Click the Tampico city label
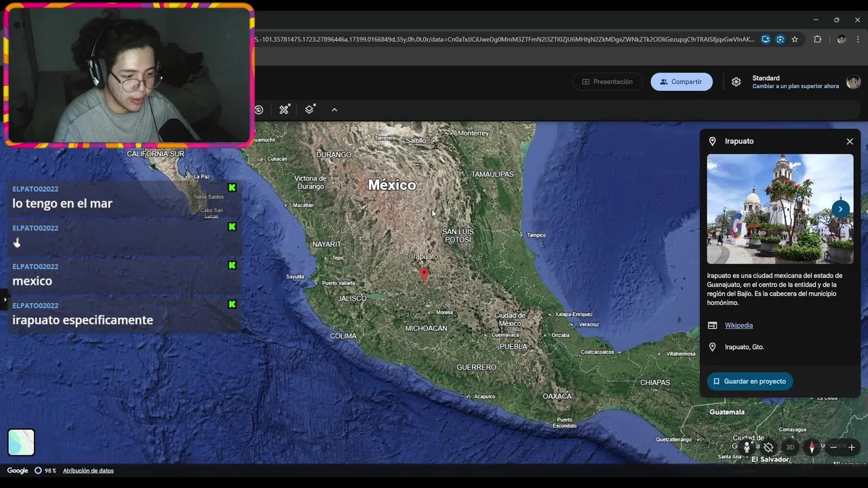Screen dimensions: 868x488 tap(536, 235)
